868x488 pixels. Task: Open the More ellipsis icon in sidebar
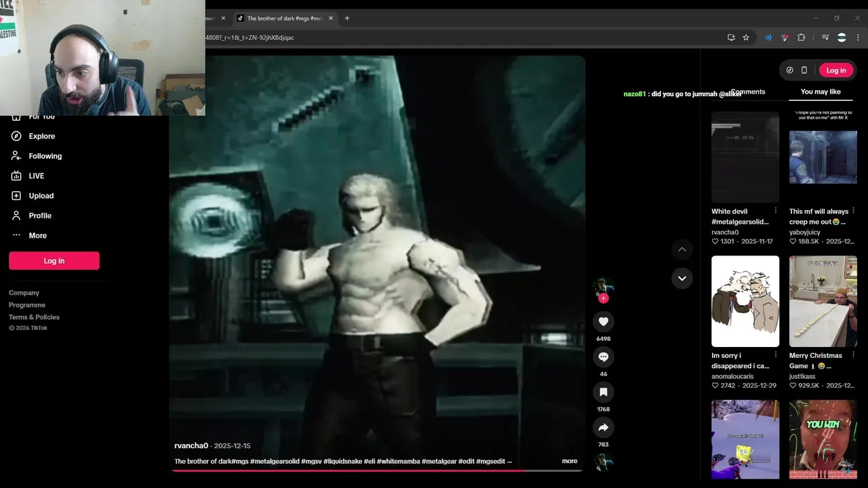16,235
